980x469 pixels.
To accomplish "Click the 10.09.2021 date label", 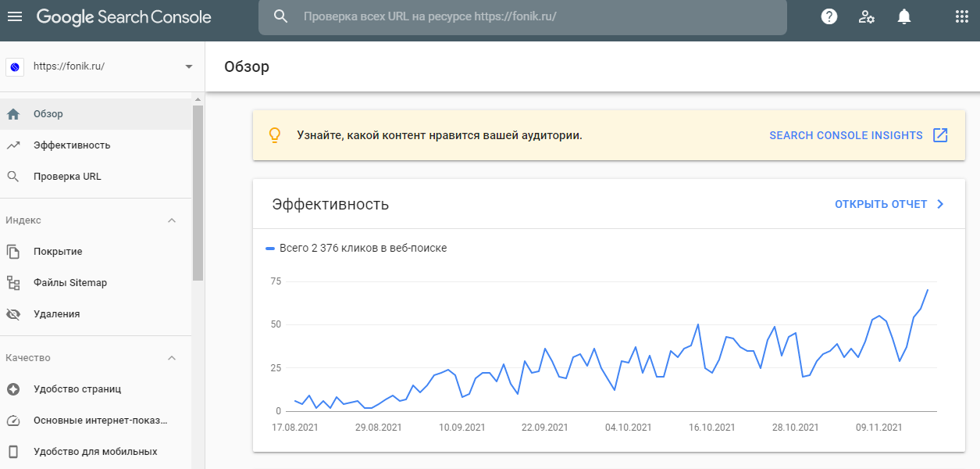I will click(x=462, y=428).
